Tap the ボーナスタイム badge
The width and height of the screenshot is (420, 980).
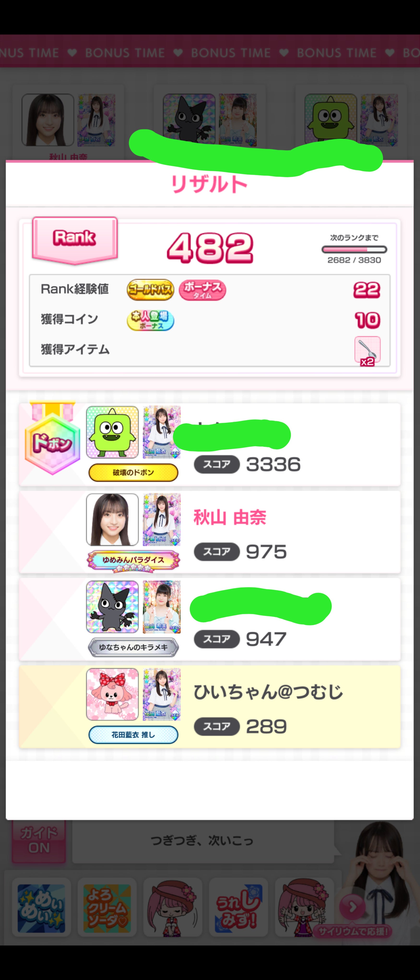click(x=202, y=290)
